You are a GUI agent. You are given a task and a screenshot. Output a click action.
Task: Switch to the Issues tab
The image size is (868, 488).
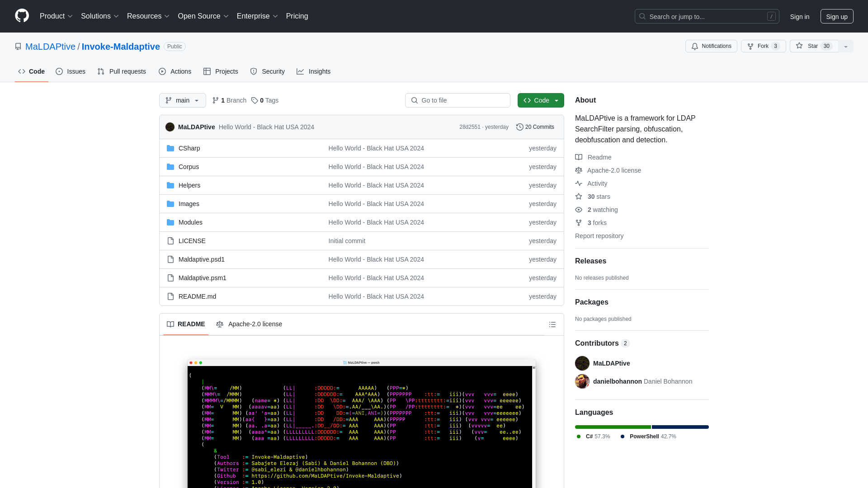71,71
